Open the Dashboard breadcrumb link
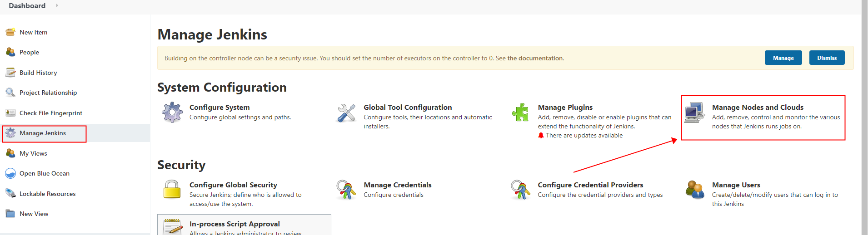Viewport: 868px width, 235px height. 27,5
